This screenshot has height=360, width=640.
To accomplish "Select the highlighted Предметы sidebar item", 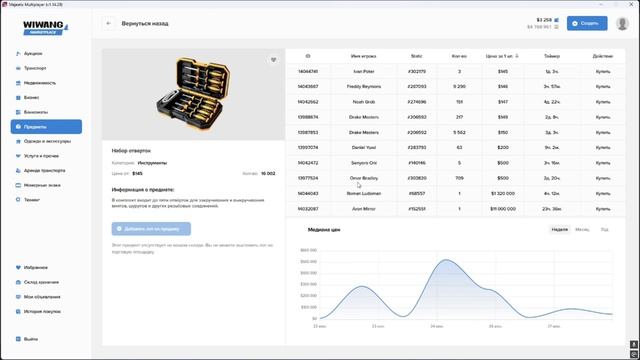I will click(46, 127).
